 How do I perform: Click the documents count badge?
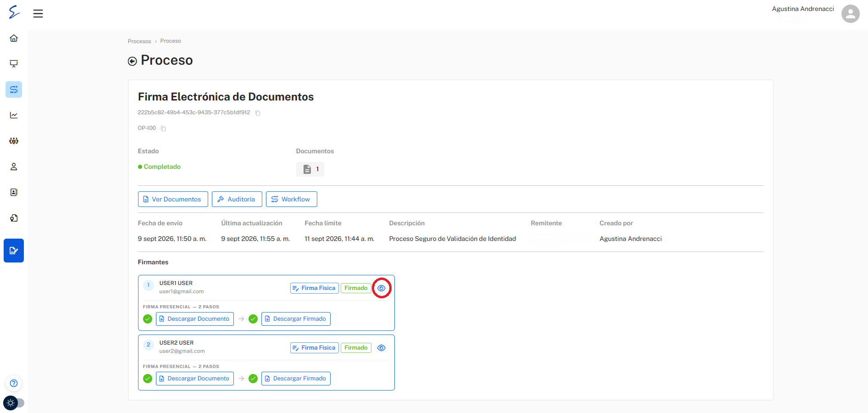pyautogui.click(x=310, y=169)
